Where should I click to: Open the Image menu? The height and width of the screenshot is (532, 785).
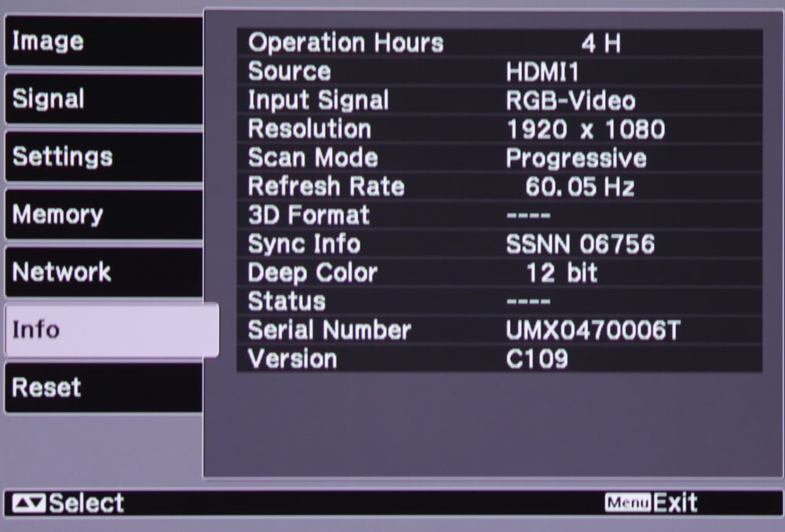point(104,41)
